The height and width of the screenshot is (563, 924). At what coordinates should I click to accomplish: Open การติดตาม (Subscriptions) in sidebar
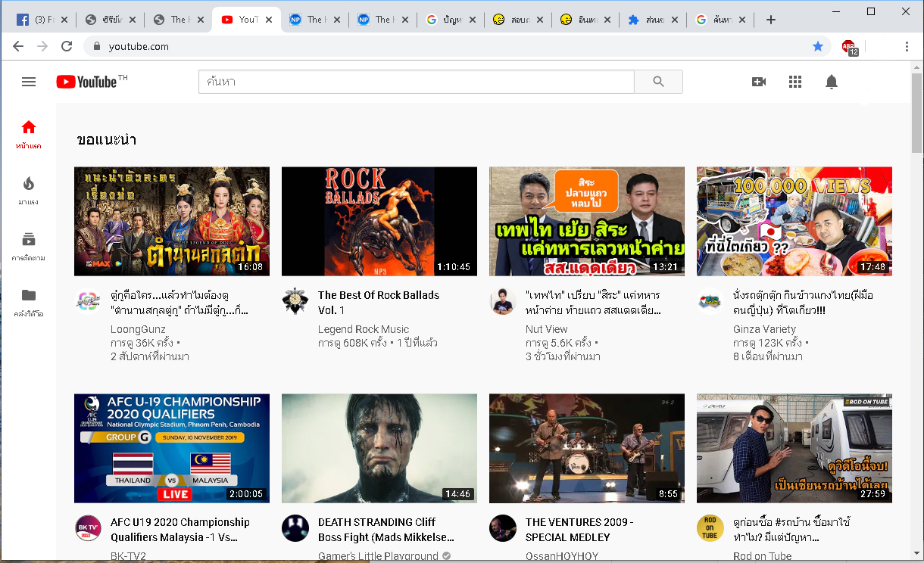29,247
